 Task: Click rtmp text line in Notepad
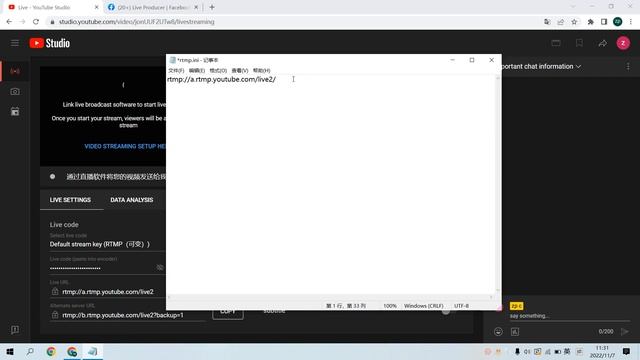222,79
